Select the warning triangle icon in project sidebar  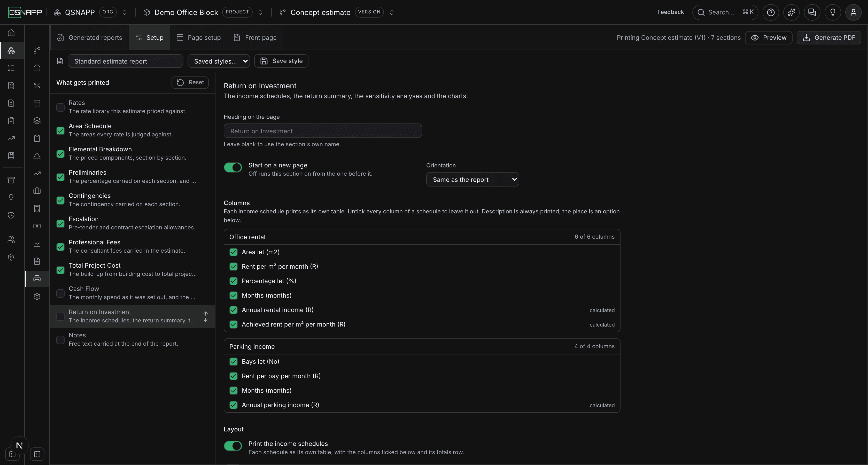[x=37, y=156]
